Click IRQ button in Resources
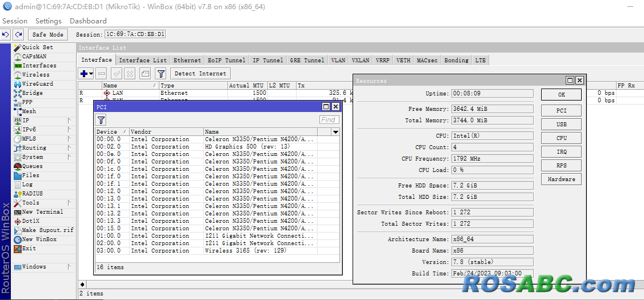644x300 pixels. pos(562,151)
